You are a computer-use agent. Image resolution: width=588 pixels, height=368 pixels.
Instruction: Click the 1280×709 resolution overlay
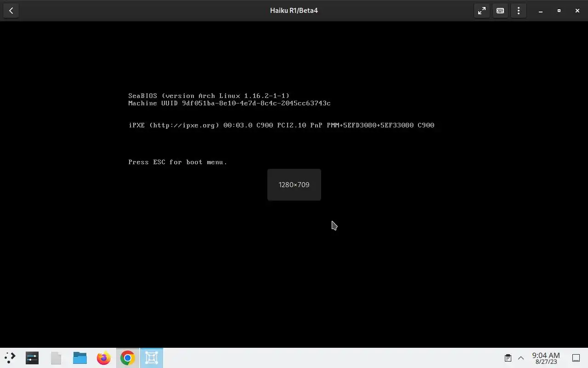pos(294,184)
